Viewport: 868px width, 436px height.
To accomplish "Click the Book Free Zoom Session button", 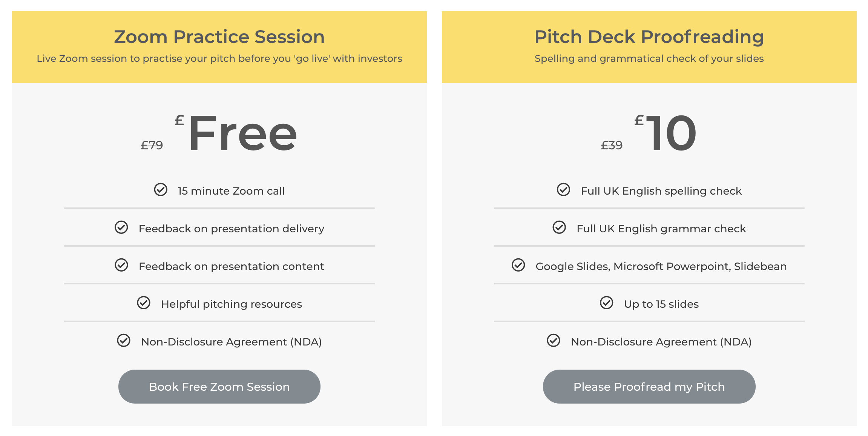I will [x=219, y=386].
